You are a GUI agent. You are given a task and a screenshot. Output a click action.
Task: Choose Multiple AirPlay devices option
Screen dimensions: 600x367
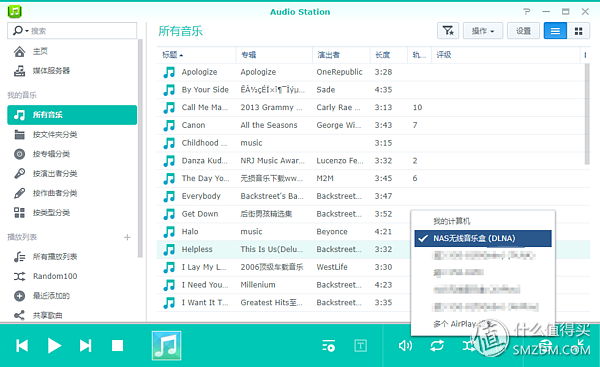[483, 324]
